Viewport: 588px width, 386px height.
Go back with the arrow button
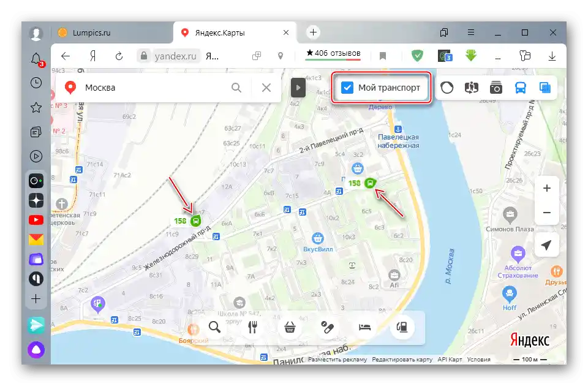[66, 56]
